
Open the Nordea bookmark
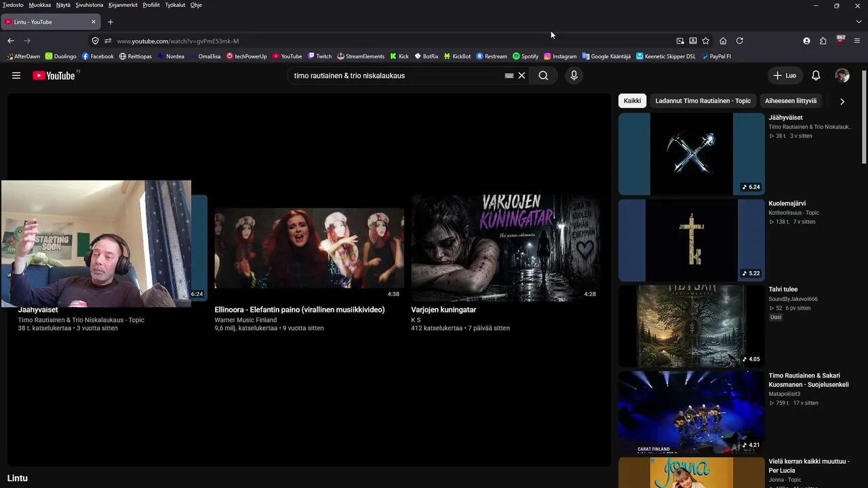click(x=171, y=56)
